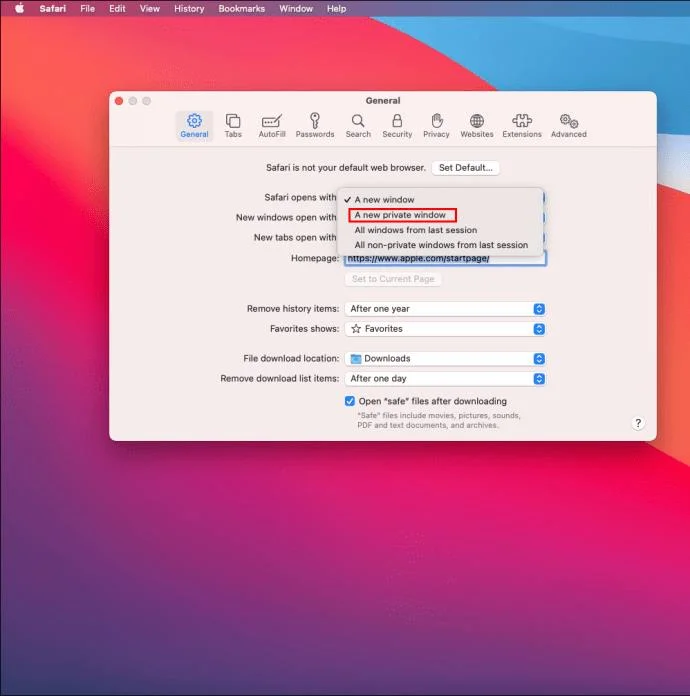Open the Apple menu

click(x=20, y=8)
